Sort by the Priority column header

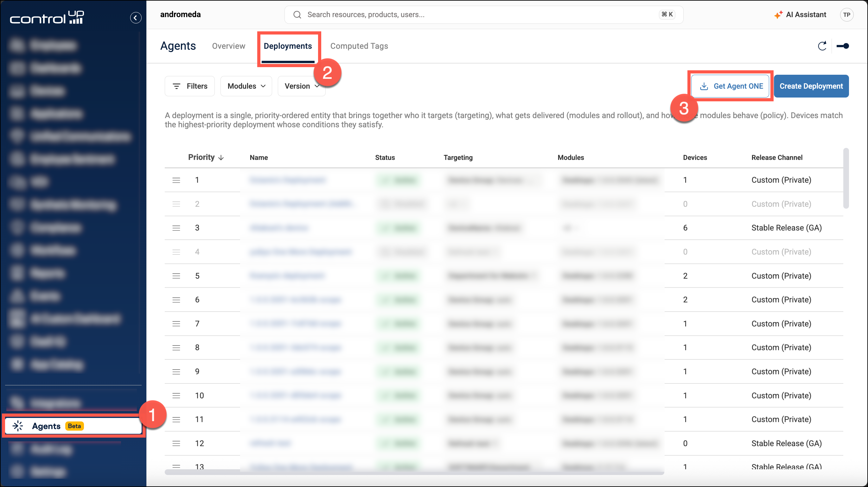tap(206, 157)
